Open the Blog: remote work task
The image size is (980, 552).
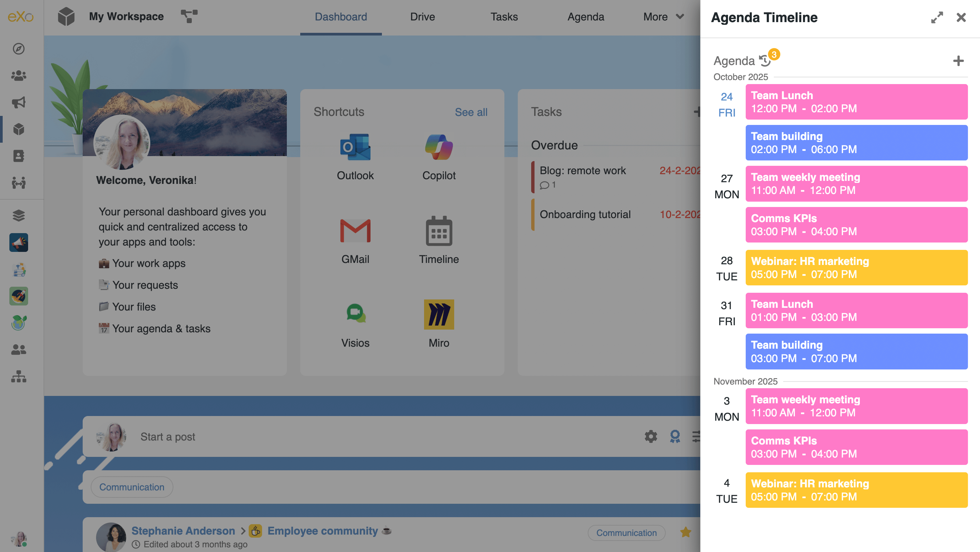582,170
